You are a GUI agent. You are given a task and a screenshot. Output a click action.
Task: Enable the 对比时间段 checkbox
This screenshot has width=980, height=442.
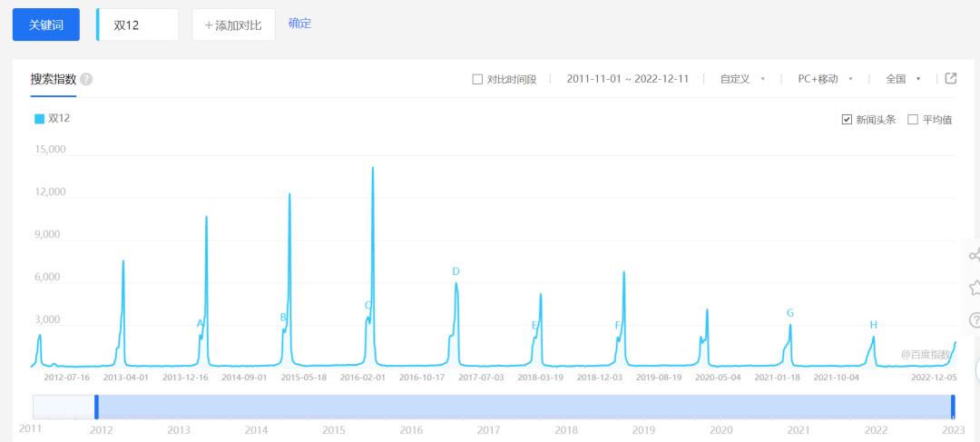pyautogui.click(x=477, y=79)
